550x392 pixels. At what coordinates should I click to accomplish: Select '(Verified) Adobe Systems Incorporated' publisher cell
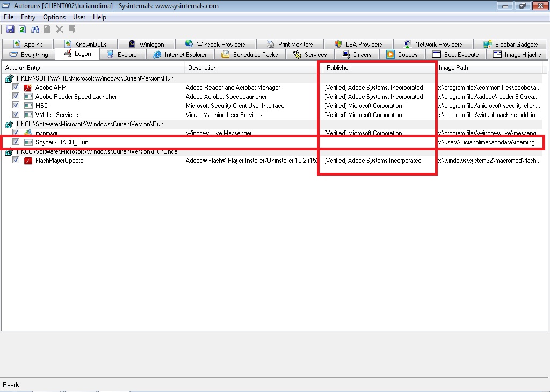click(x=373, y=161)
